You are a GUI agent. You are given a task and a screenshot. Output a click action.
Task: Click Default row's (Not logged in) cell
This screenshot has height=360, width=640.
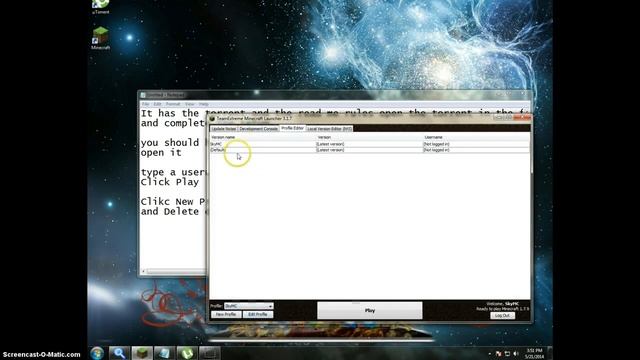[x=436, y=150]
